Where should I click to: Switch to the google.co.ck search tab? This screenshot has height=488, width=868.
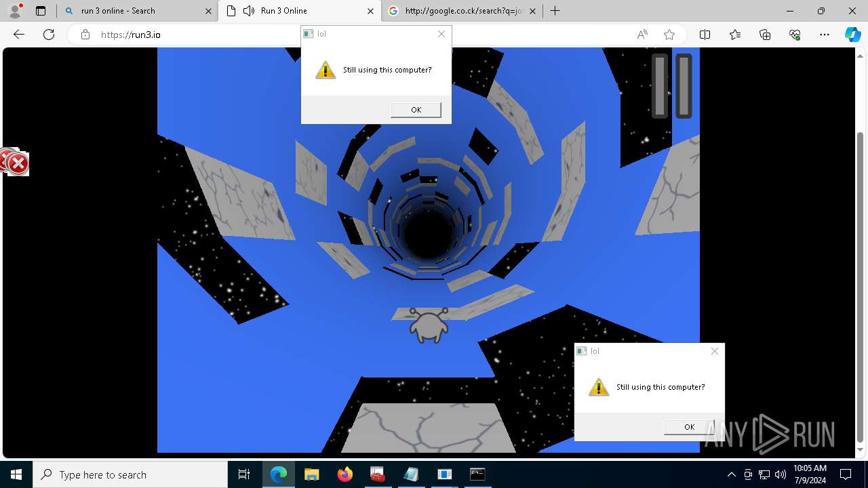(461, 11)
